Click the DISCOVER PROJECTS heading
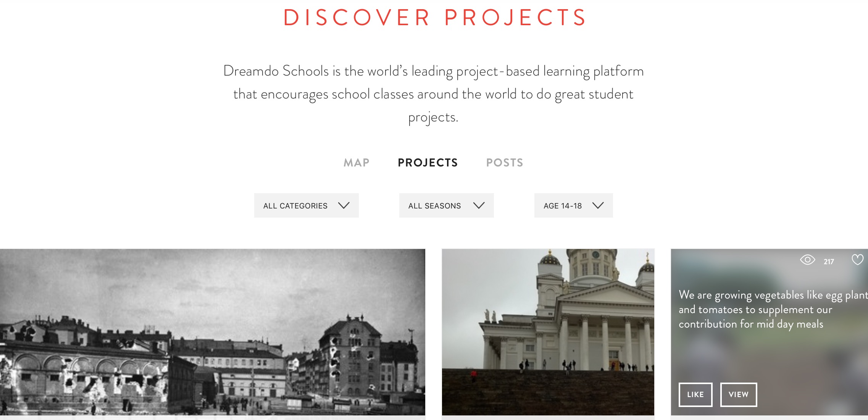Viewport: 868px width, 420px height. click(x=435, y=17)
